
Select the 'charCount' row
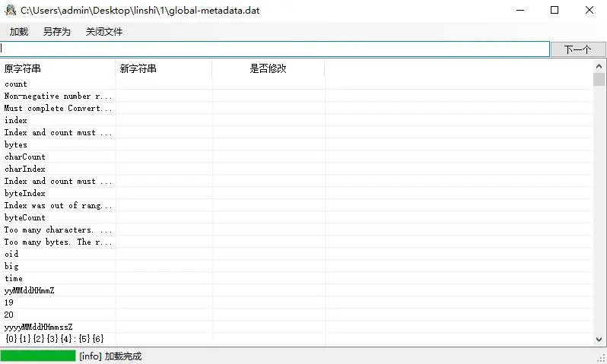tap(296, 157)
